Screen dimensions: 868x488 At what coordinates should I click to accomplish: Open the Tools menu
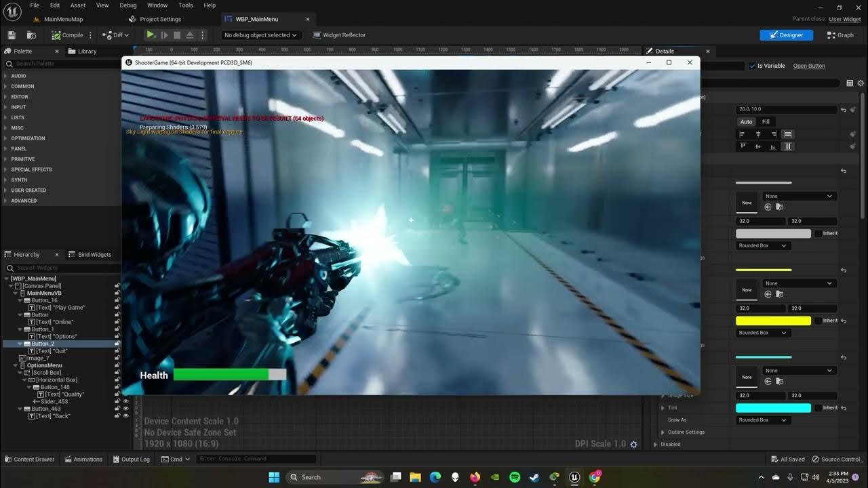[186, 5]
